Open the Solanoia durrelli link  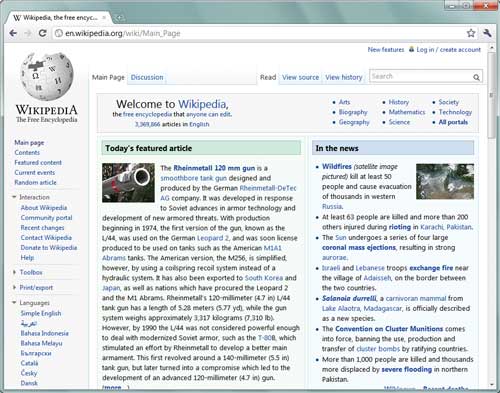pyautogui.click(x=349, y=298)
